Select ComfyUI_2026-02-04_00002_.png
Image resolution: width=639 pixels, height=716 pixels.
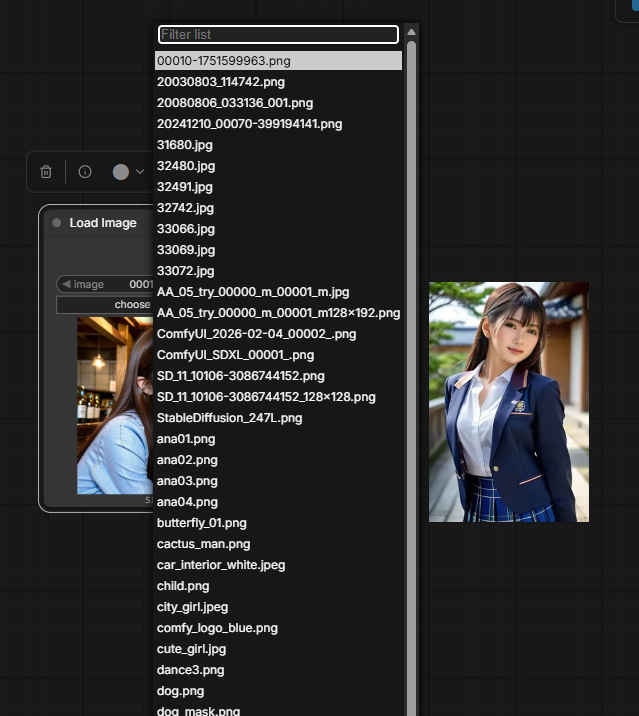click(x=278, y=334)
